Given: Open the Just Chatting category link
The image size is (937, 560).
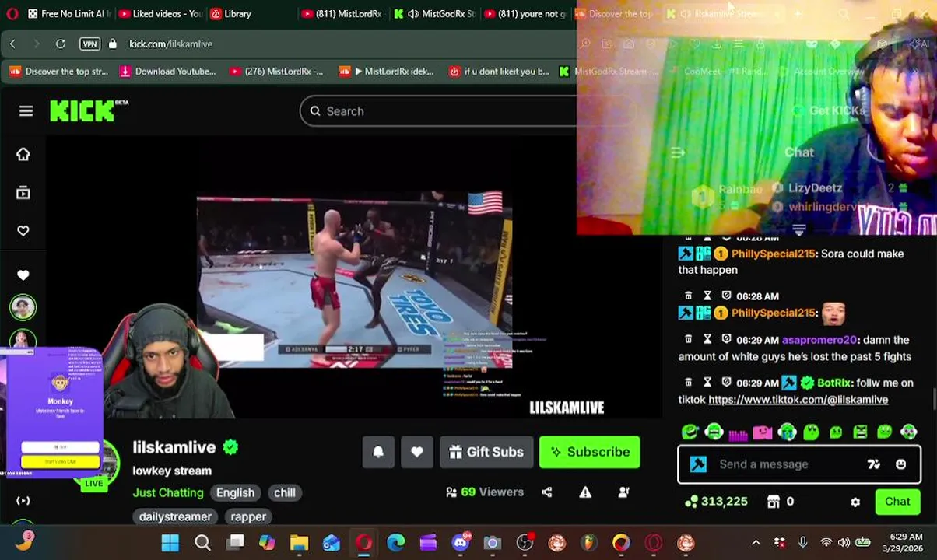Looking at the screenshot, I should click(x=167, y=492).
